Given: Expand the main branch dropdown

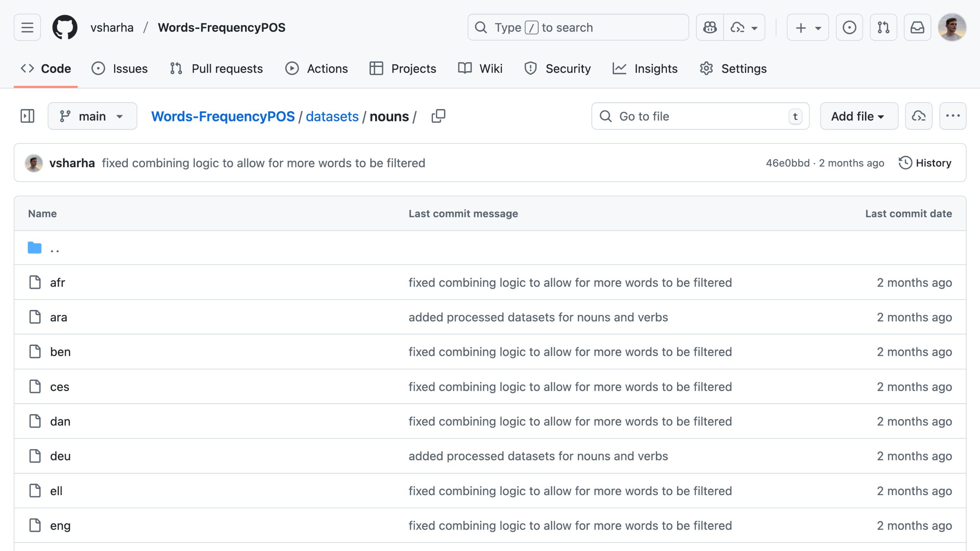Looking at the screenshot, I should 92,116.
